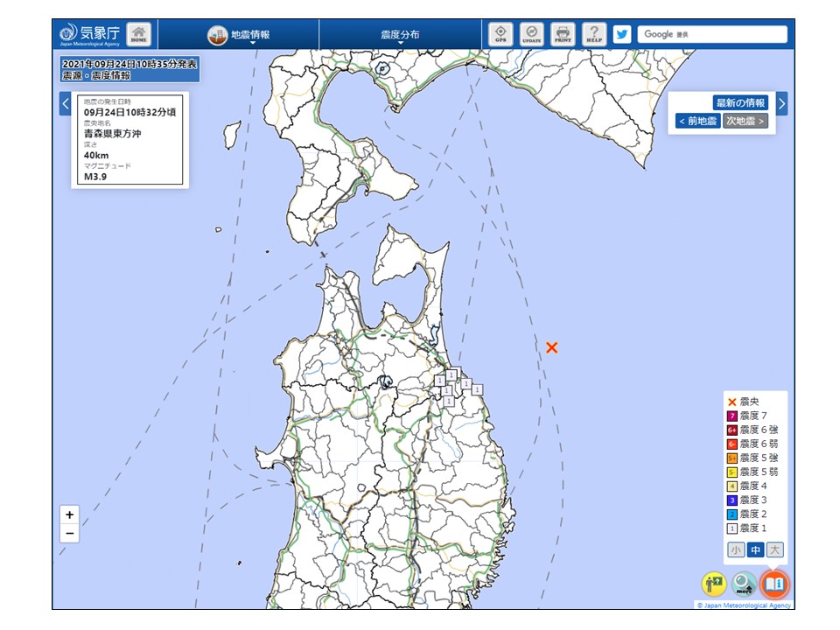Collapse the right navigation panel arrow
The height and width of the screenshot is (630, 840).
point(781,103)
